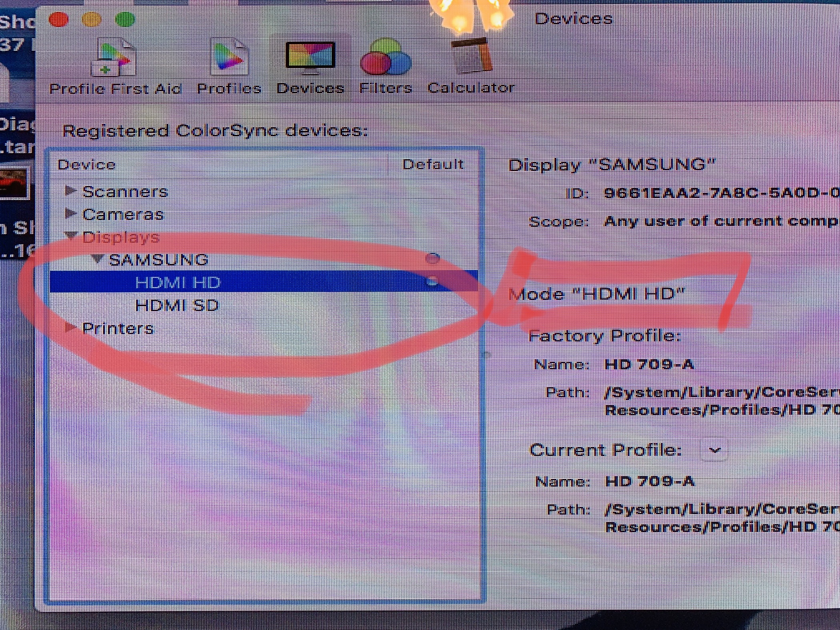Screen dimensions: 840x630
Task: Toggle default indicator on HDMI HD row
Action: tap(432, 282)
